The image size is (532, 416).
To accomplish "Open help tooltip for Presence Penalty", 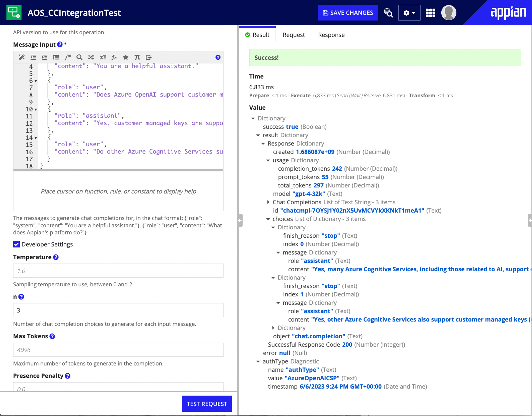I will coord(67,376).
